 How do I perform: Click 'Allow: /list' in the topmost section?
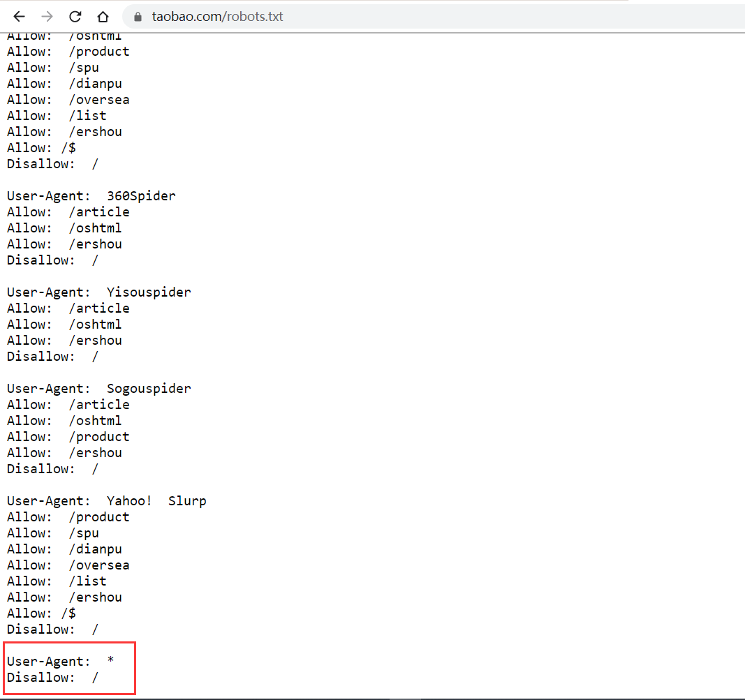(x=57, y=115)
